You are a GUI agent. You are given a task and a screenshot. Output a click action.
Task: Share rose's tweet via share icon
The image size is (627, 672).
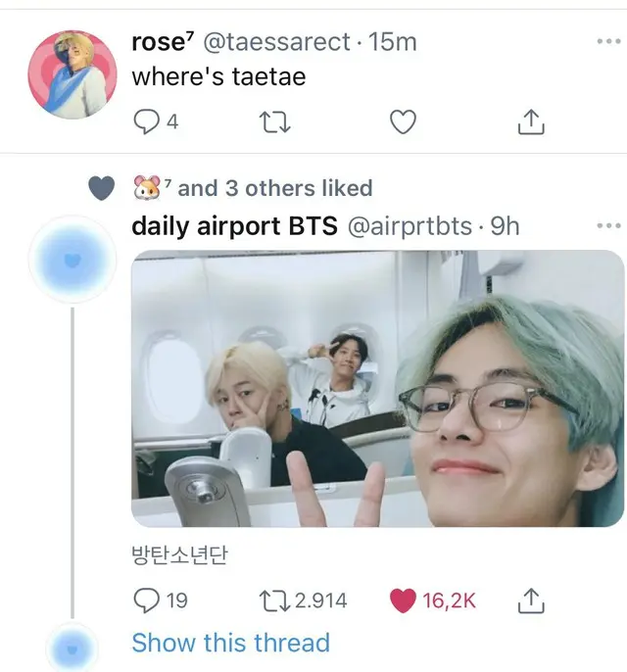(531, 121)
